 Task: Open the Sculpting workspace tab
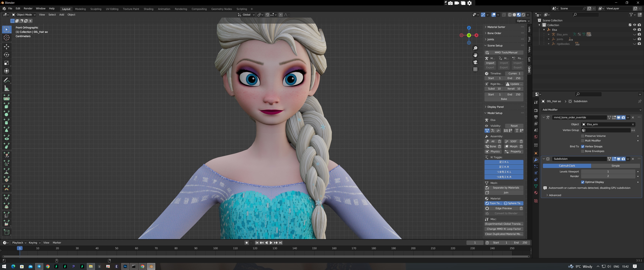click(96, 9)
